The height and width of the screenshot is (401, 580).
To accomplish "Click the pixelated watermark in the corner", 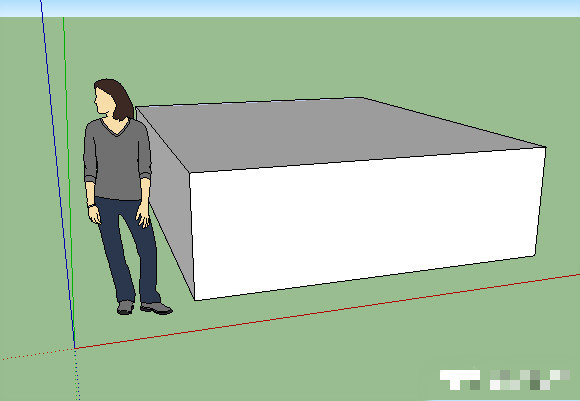I will 505,379.
